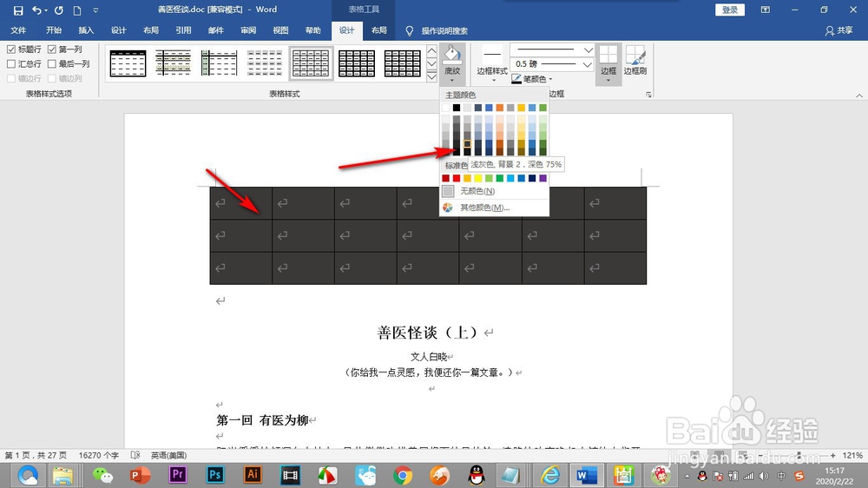Click the heading 第一回 有医为柳
The width and height of the screenshot is (868, 488).
click(262, 420)
